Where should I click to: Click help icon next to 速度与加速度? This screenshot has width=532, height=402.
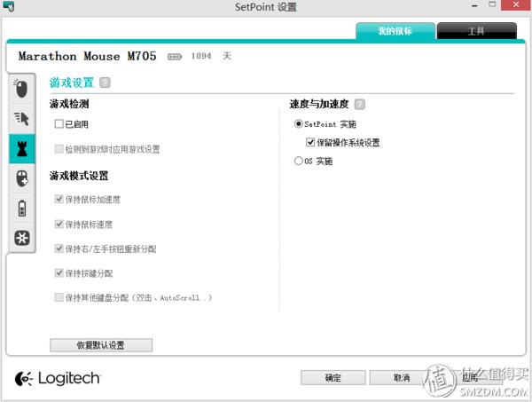[360, 104]
